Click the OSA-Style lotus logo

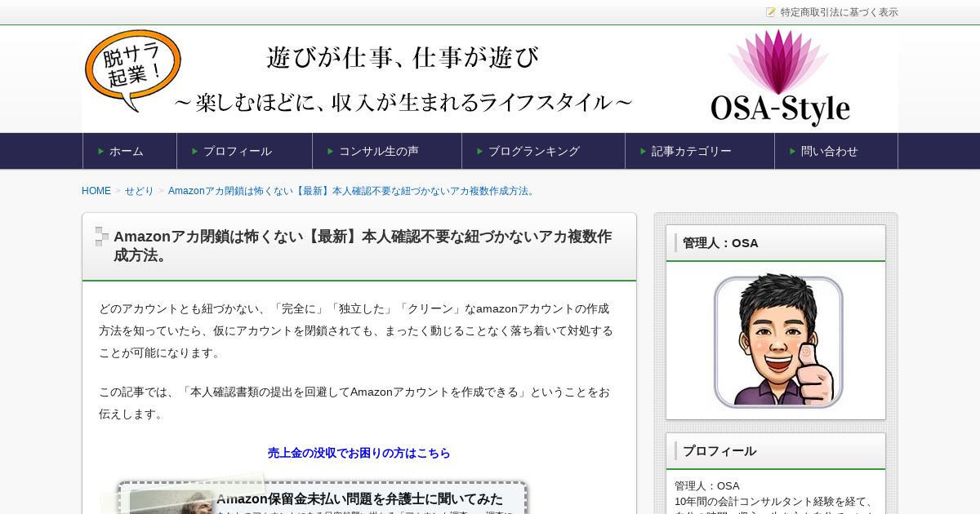pyautogui.click(x=780, y=78)
